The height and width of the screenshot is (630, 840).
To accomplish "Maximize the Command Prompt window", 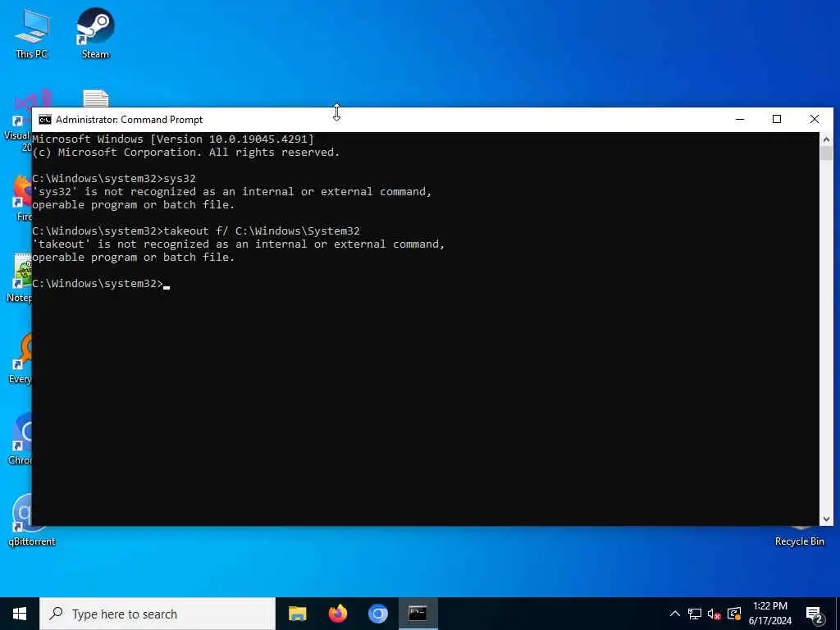I will 777,120.
